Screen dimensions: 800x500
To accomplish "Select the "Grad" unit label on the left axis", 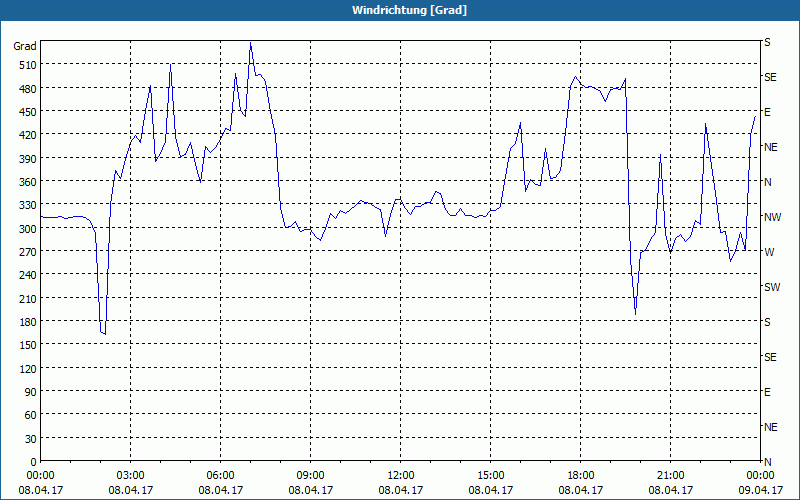I will click(x=25, y=46).
